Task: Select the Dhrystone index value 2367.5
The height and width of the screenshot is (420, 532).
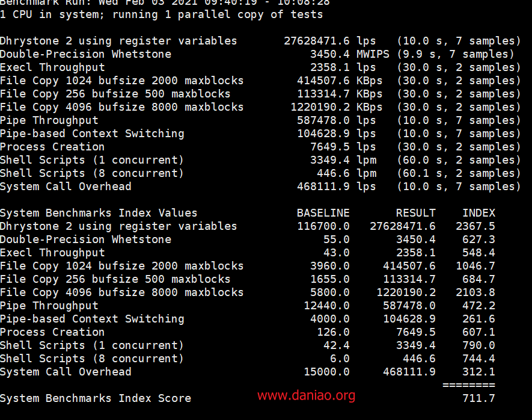Action: click(x=475, y=226)
